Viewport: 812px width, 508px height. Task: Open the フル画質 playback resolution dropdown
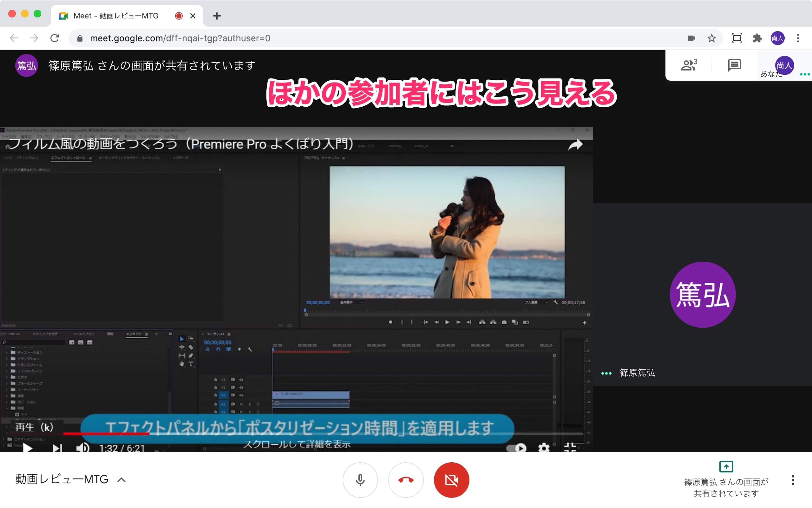[x=536, y=302]
